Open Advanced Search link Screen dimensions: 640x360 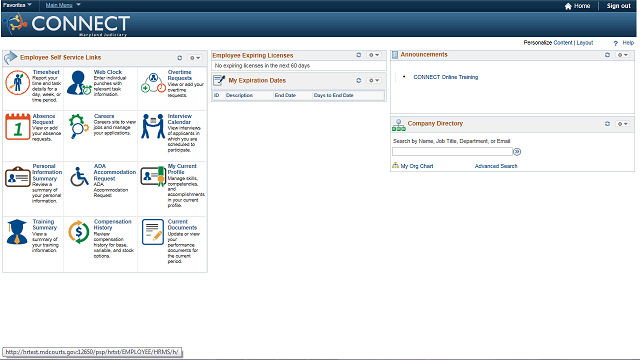pos(496,166)
